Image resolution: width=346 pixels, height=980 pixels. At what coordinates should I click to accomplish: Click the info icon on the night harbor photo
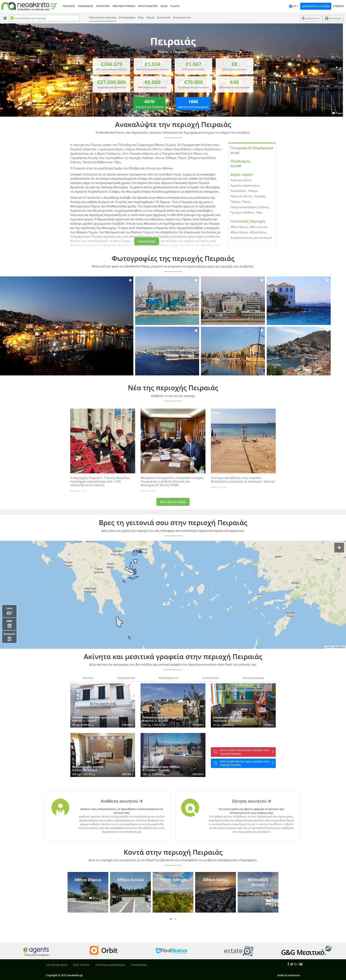coord(130,280)
